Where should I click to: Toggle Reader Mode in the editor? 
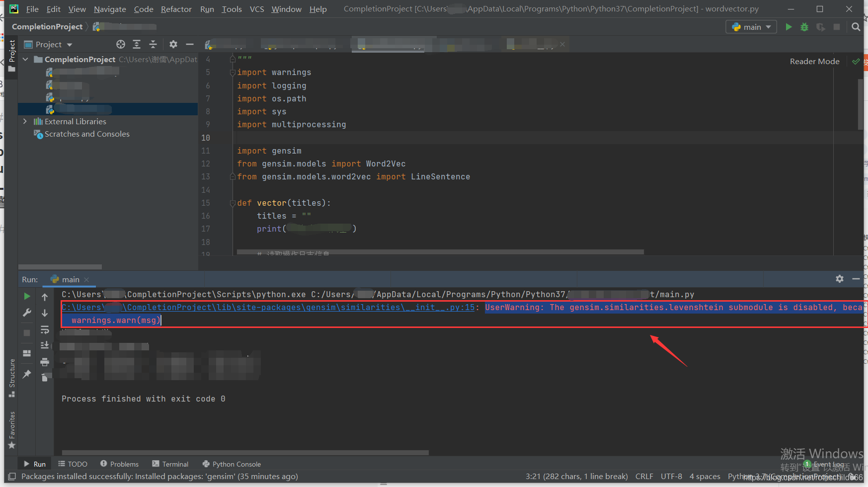click(814, 61)
